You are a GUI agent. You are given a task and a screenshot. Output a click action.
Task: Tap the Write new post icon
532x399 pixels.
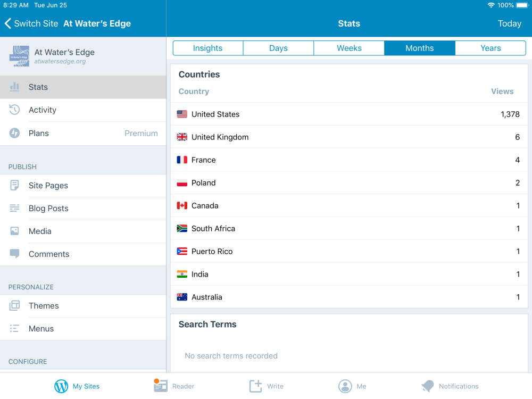pyautogui.click(x=256, y=386)
